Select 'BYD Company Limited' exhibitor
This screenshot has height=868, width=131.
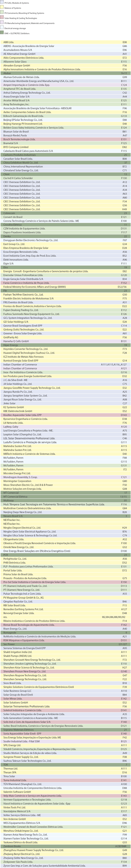tap(65, 147)
